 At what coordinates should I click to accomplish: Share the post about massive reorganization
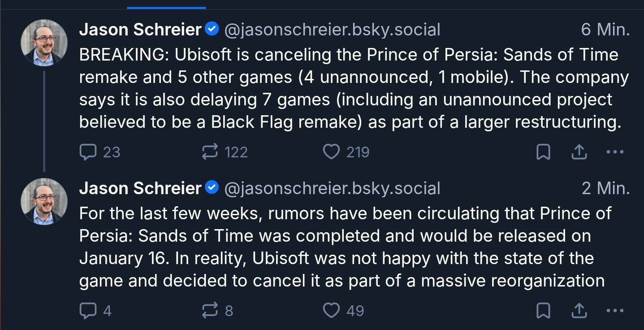[579, 311]
